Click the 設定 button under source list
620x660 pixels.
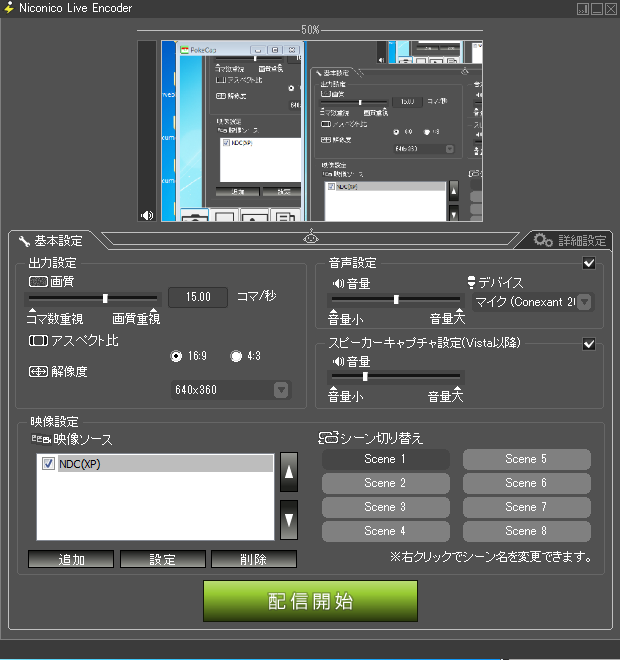pyautogui.click(x=162, y=559)
